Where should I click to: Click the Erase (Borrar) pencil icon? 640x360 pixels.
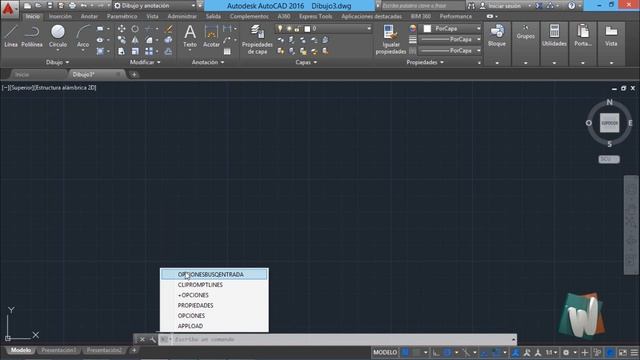[168, 29]
